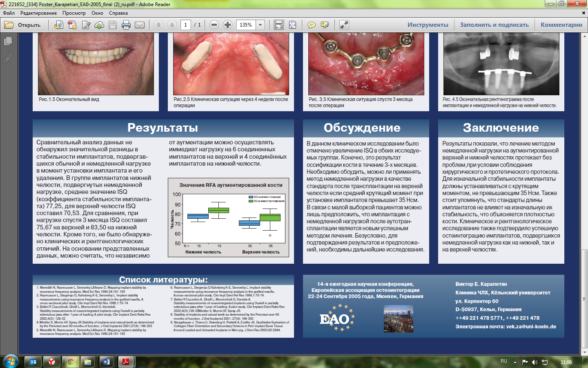
Task: Select the highlight text tool
Action: pyautogui.click(x=325, y=25)
